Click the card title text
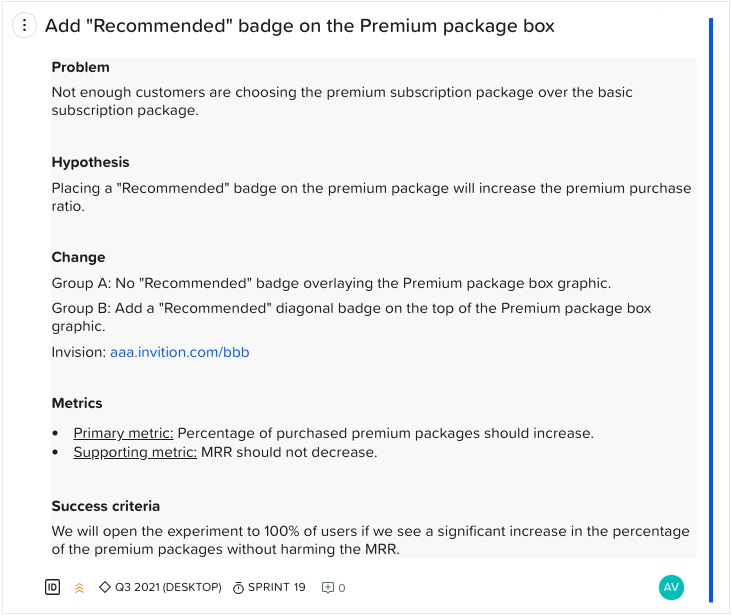Viewport: 732px width, 616px height. 300,27
